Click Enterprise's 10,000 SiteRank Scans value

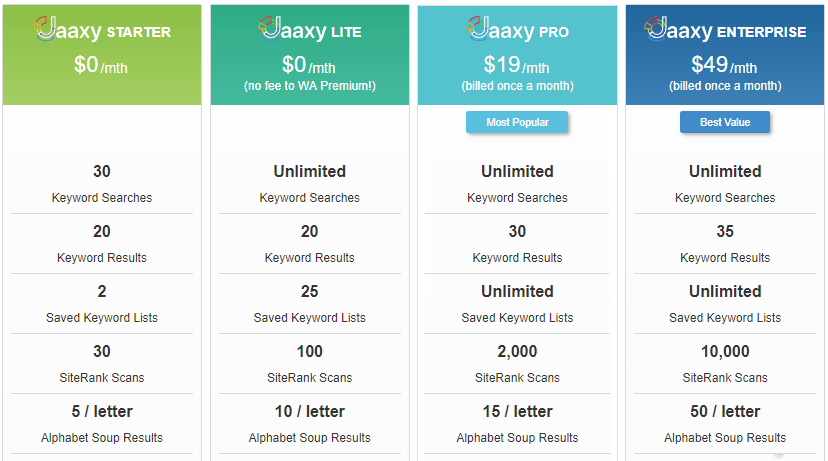tap(725, 351)
